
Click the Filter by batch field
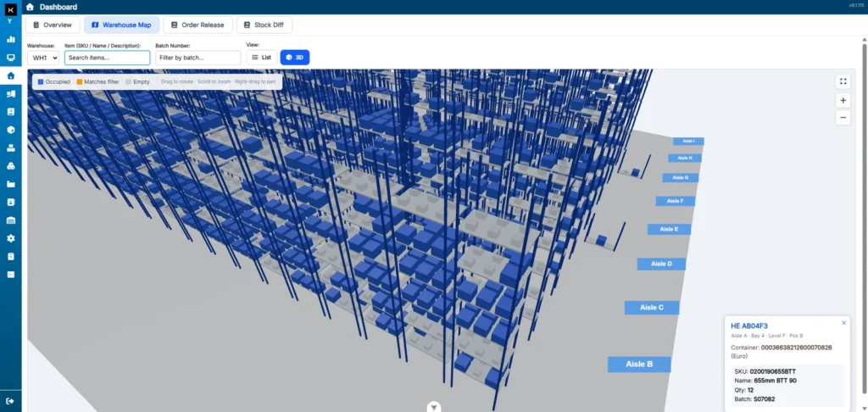198,58
